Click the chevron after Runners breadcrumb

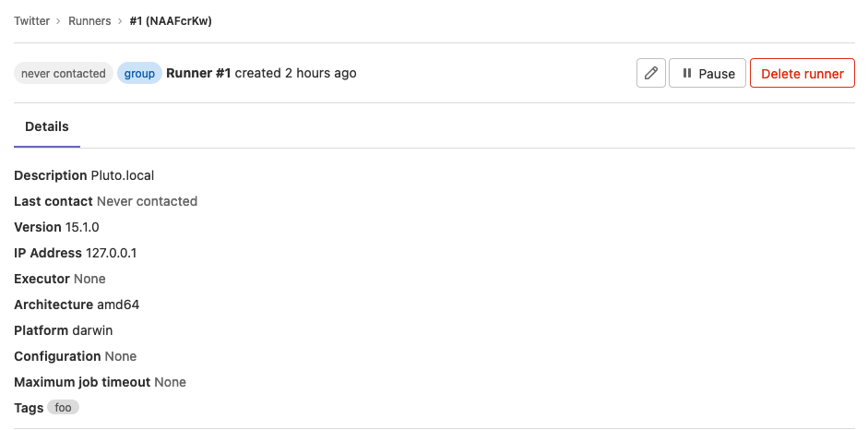[x=120, y=20]
